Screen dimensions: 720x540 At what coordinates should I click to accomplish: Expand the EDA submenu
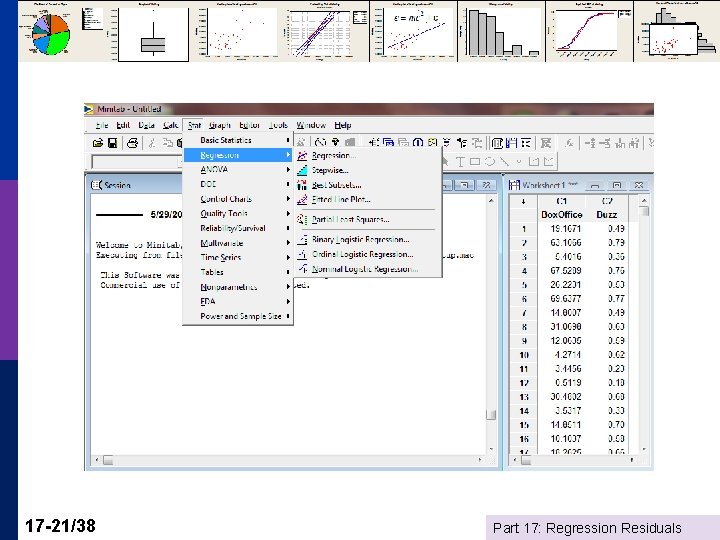coord(238,302)
